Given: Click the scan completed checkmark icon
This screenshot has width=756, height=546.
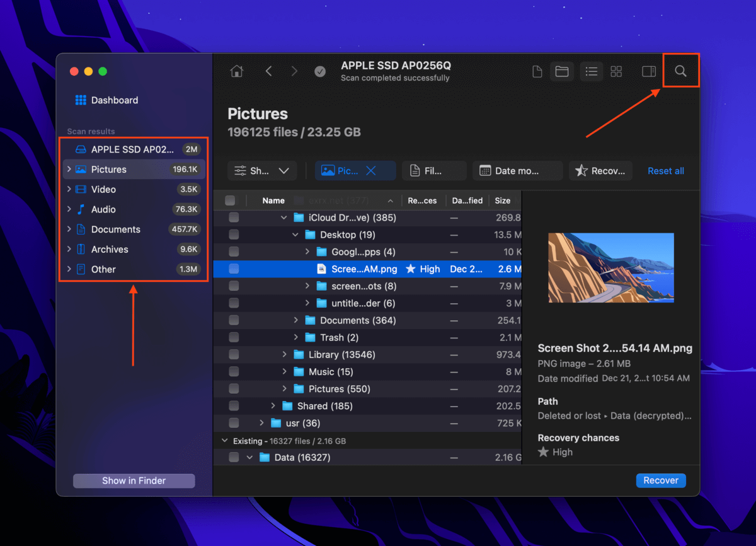Looking at the screenshot, I should click(x=320, y=71).
